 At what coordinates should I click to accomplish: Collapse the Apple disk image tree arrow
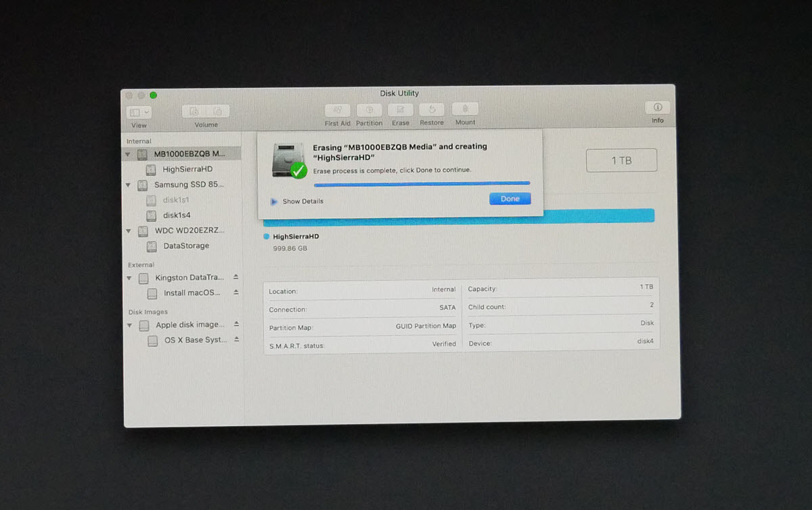[131, 325]
